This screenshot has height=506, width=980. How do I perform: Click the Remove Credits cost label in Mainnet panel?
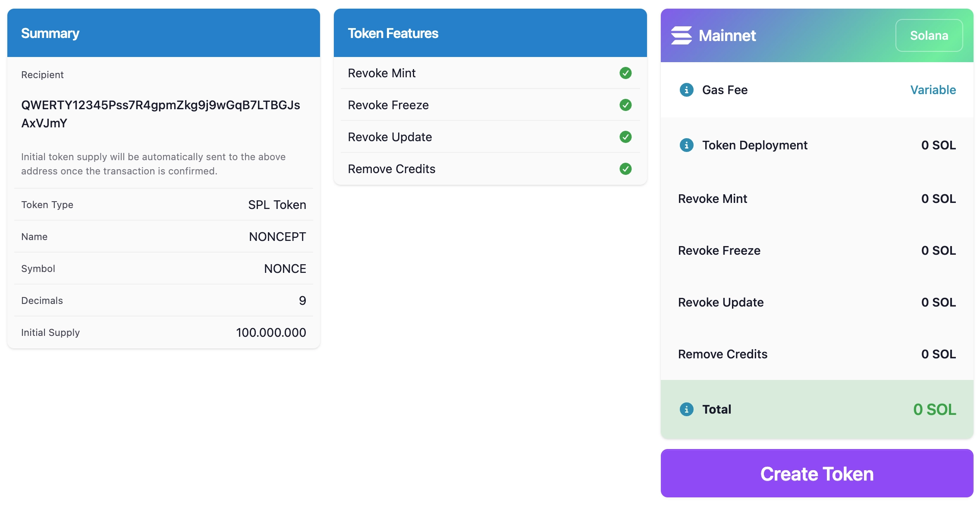coord(722,354)
